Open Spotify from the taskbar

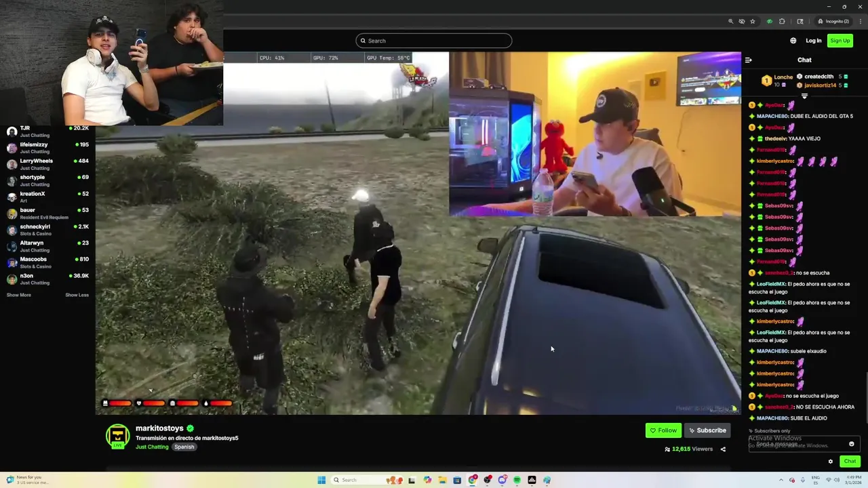(517, 480)
